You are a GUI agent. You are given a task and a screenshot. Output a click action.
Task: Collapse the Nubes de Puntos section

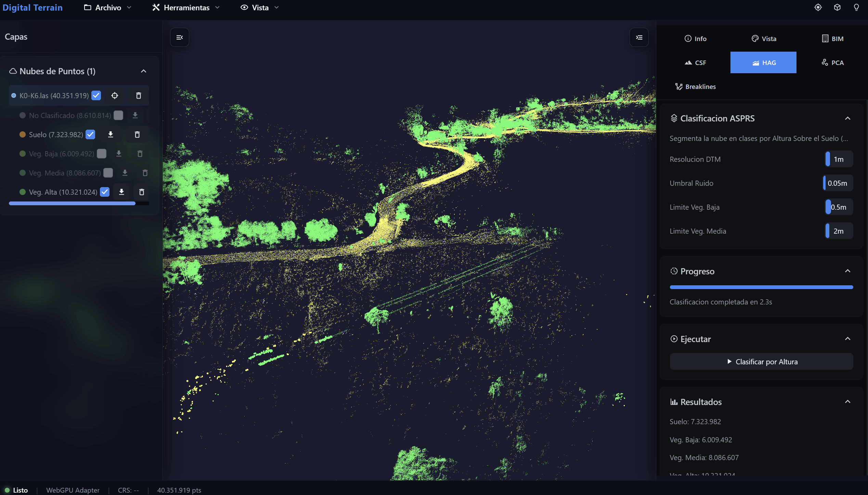click(144, 71)
